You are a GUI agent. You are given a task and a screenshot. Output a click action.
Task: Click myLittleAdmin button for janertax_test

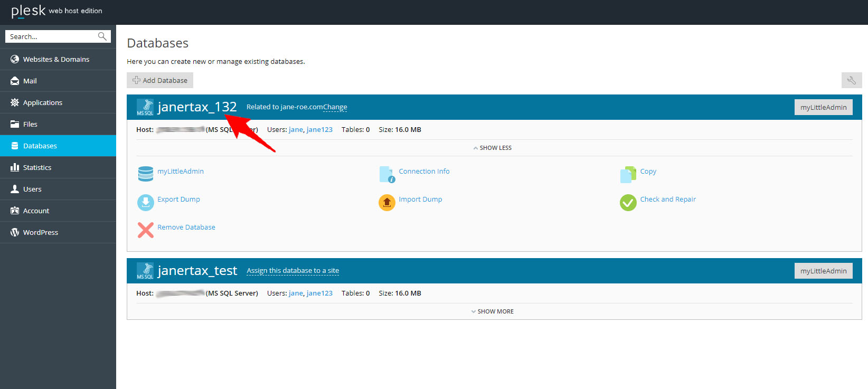tap(823, 271)
